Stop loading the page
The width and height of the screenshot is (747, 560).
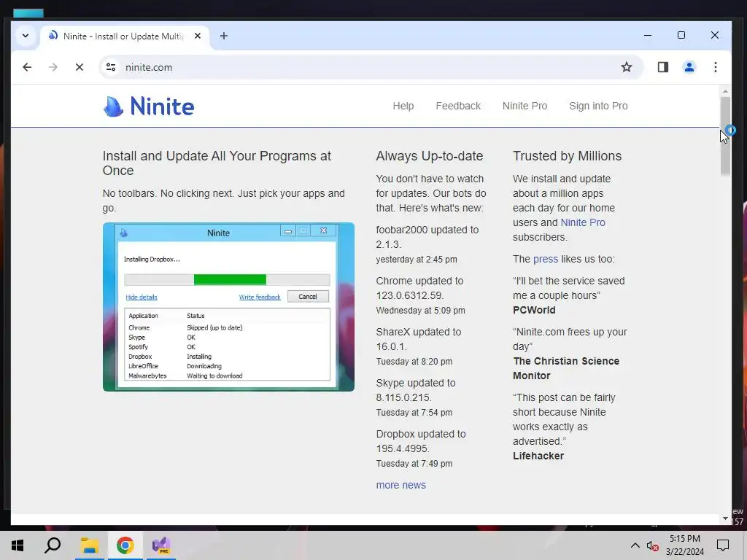80,67
